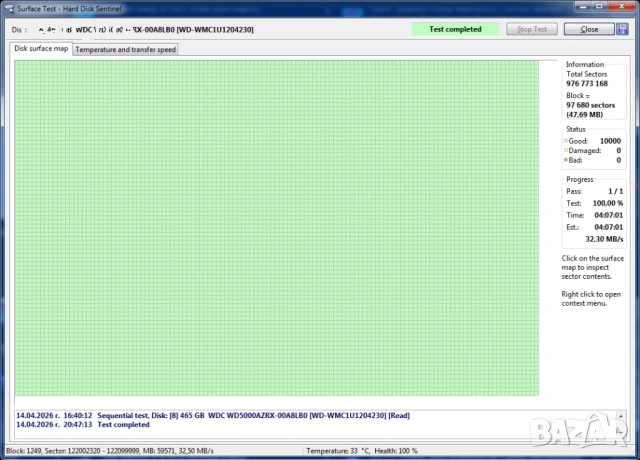Click the Block and Sector status bar info
Screen dimensions: 640x460
pos(70,452)
